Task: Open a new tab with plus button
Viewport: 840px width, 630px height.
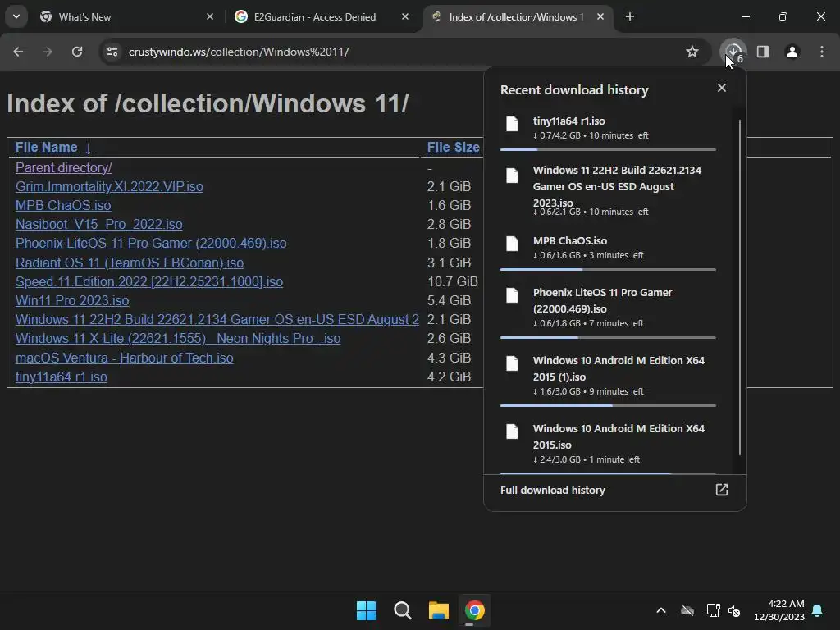Action: pos(630,16)
